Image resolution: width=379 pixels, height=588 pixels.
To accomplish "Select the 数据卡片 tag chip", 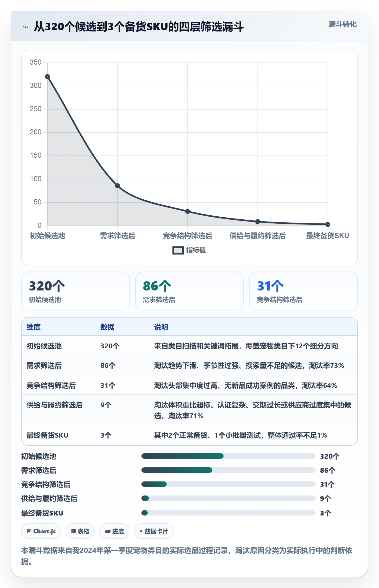I will 154,531.
